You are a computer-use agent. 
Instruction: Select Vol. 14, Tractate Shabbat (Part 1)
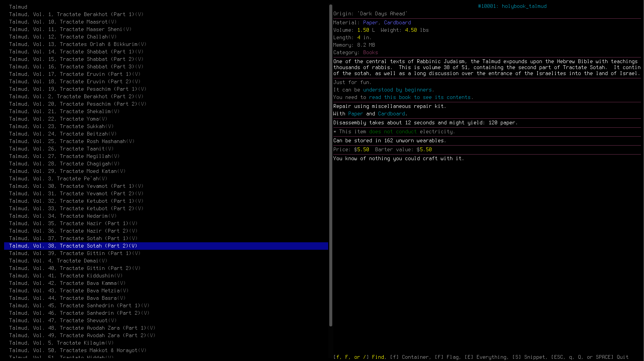[76, 52]
